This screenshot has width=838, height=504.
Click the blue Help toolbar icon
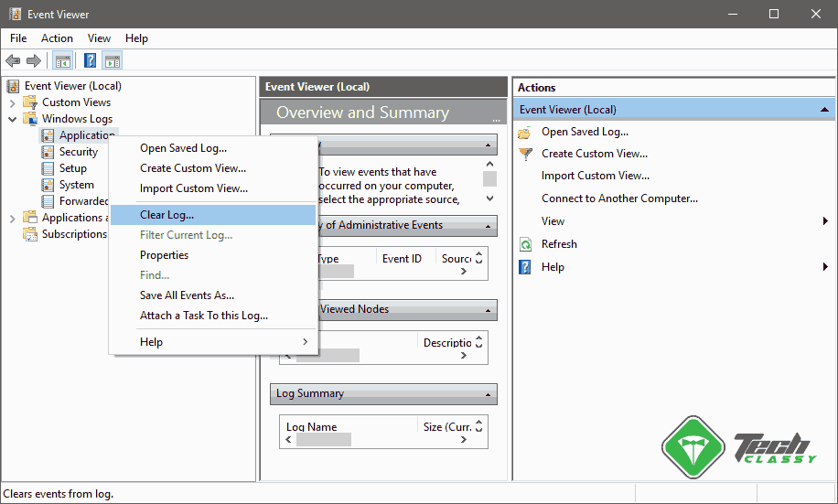click(91, 61)
